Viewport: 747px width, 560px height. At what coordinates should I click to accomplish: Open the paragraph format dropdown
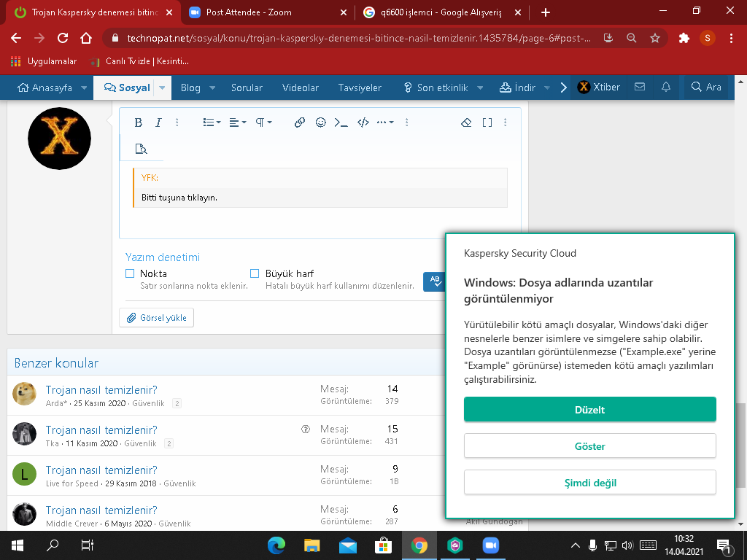[x=263, y=122]
